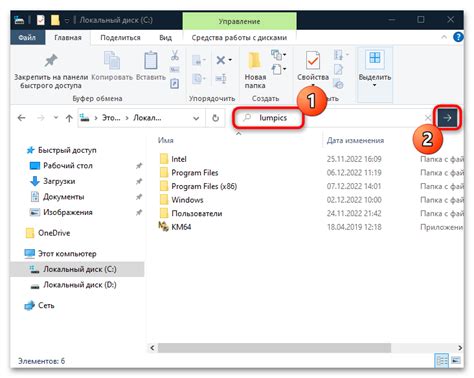This screenshot has width=474, height=378.
Task: Open recent locations dropdown arrow
Action: tap(56, 118)
